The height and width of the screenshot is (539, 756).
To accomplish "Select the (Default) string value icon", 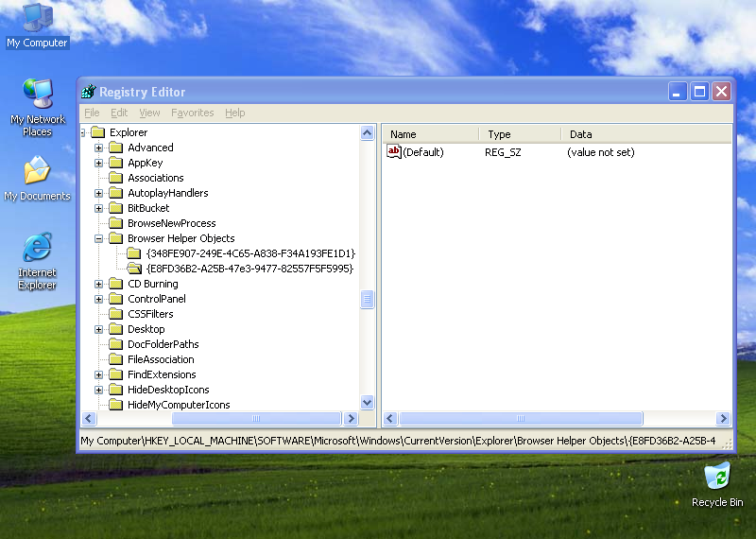I will pos(394,152).
